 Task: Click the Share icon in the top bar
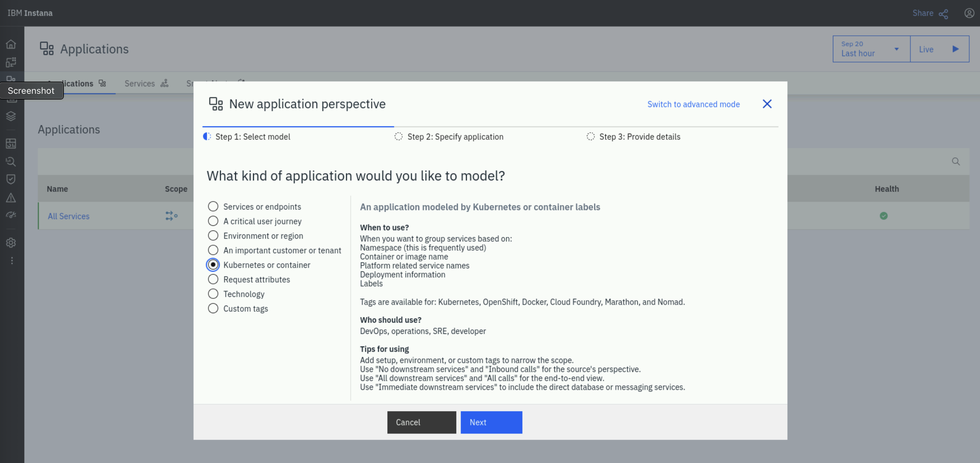pos(943,14)
